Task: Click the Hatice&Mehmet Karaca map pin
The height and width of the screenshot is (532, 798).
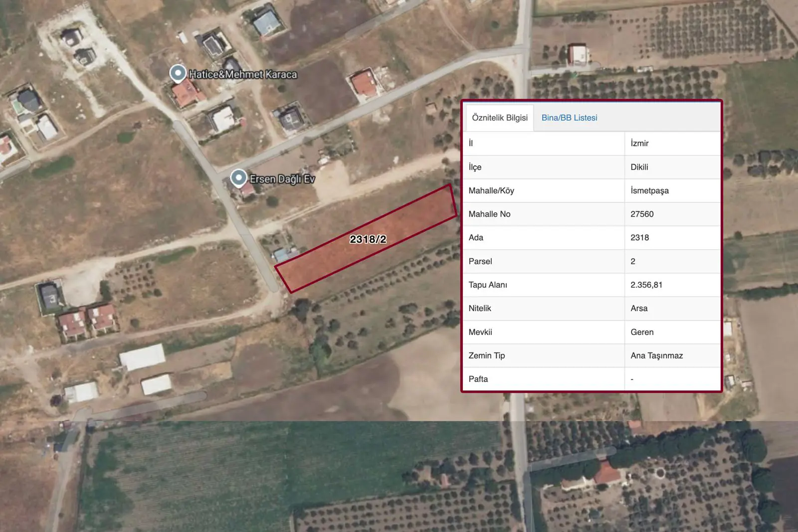Action: (178, 74)
